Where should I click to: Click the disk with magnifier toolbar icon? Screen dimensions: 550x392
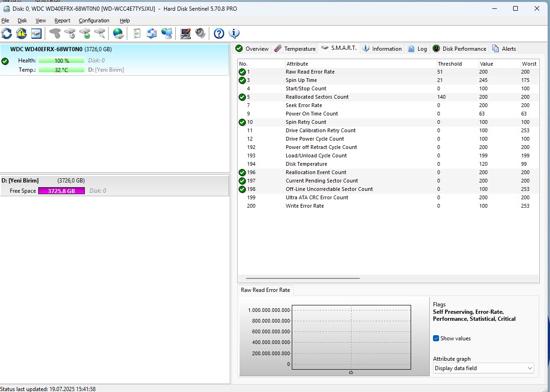pos(100,34)
